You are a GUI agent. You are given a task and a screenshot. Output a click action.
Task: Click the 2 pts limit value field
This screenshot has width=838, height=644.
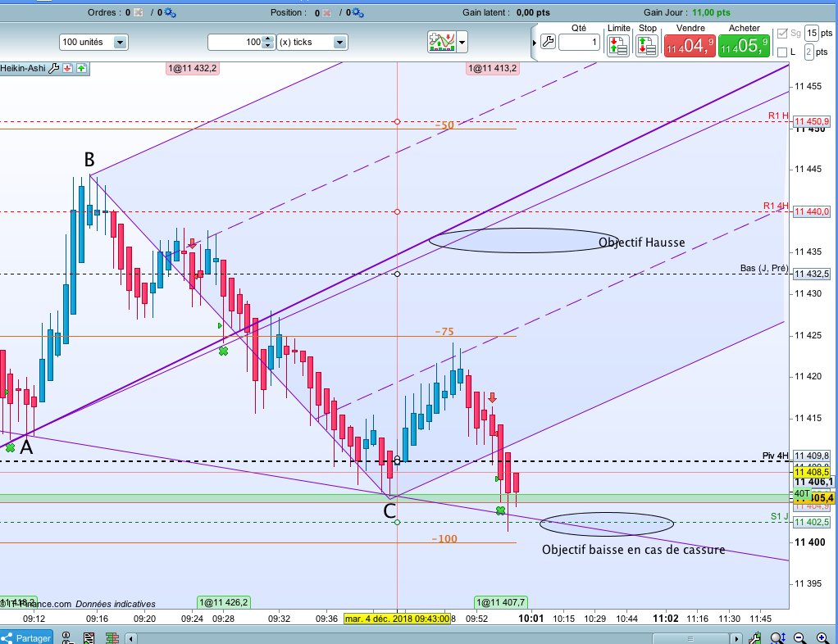[809, 52]
